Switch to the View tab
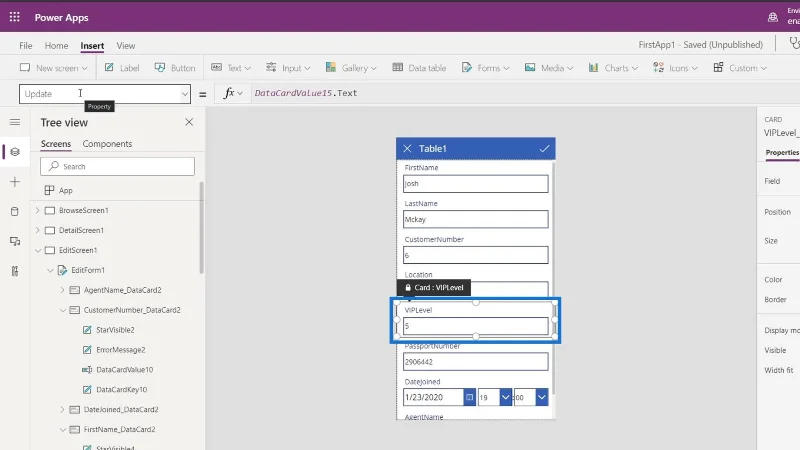Image resolution: width=800 pixels, height=450 pixels. click(x=126, y=45)
